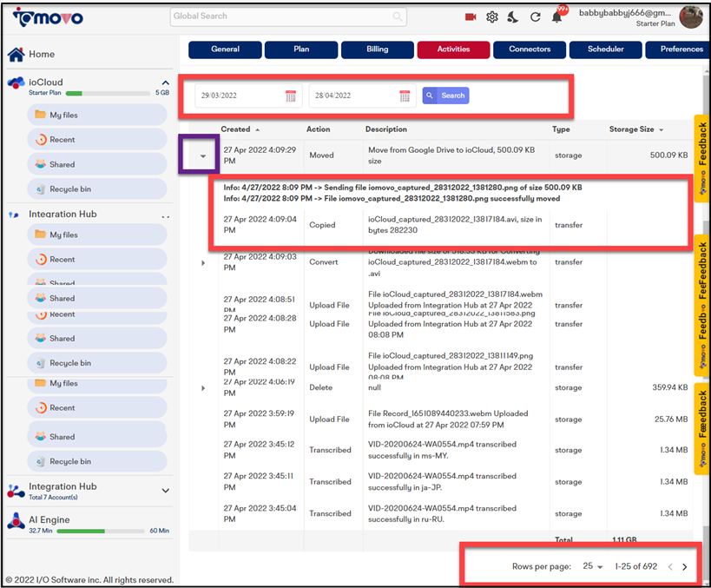Collapse the expanded Moved activity row

point(203,156)
